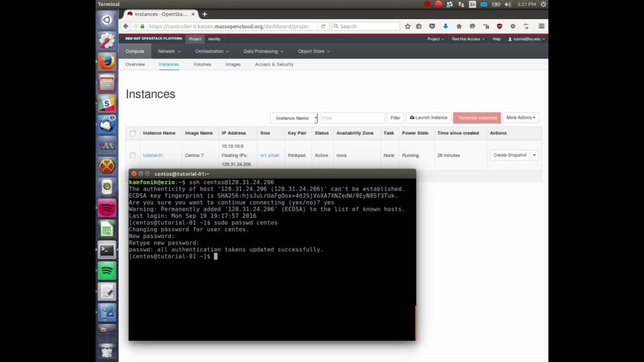This screenshot has height=362, width=644.
Task: Expand the Object Store menu
Action: (314, 51)
